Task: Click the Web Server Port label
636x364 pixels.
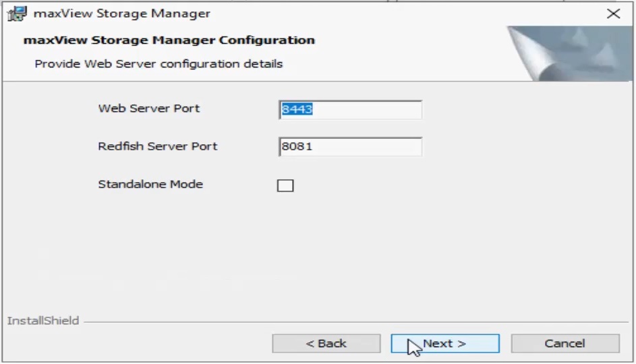Action: [x=149, y=109]
